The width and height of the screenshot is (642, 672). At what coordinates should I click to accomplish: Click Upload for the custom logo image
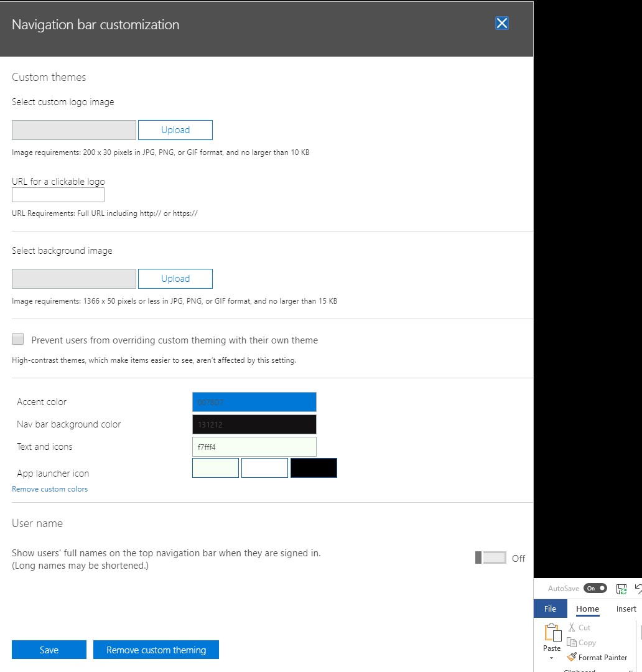tap(175, 130)
